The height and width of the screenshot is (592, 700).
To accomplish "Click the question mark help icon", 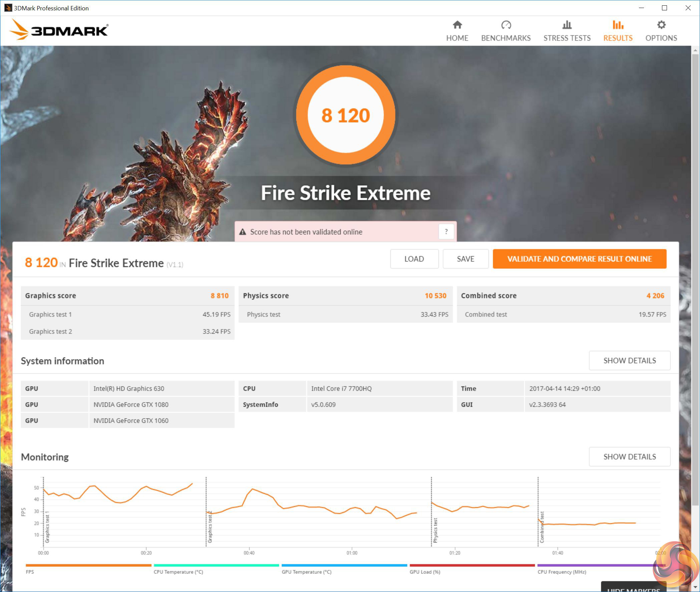I will (446, 232).
